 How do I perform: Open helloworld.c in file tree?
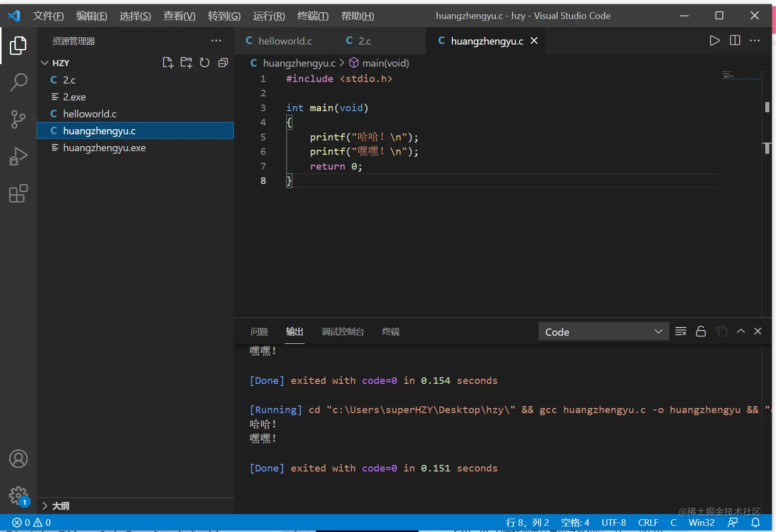[x=135, y=114]
